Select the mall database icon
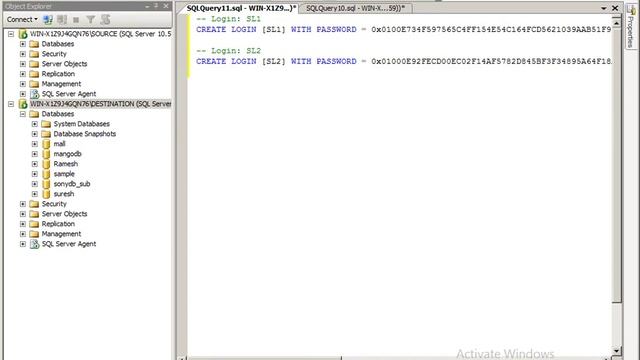The image size is (640, 360). coord(47,144)
